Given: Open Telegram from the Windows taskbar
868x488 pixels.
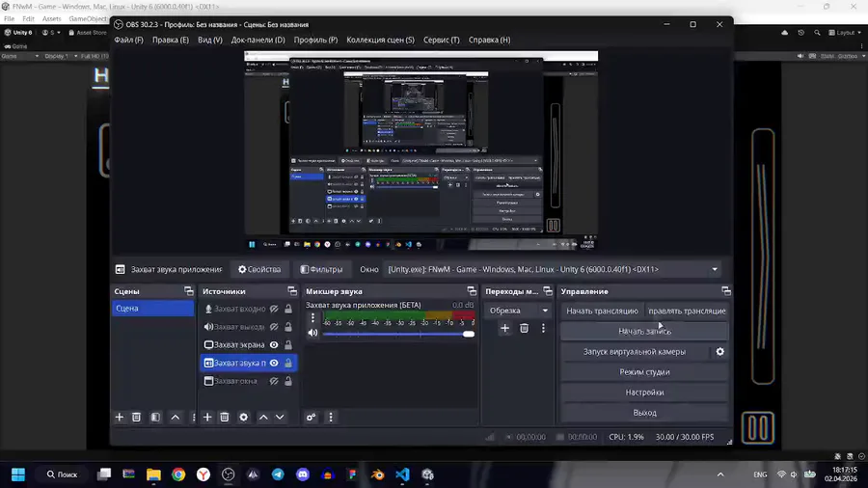Looking at the screenshot, I should coord(279,474).
